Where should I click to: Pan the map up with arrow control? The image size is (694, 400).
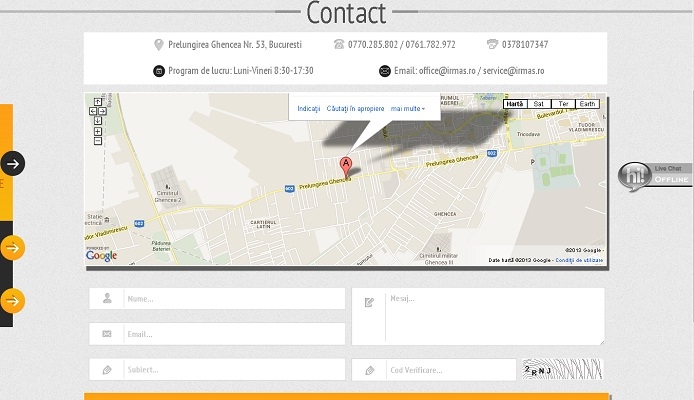(98, 102)
